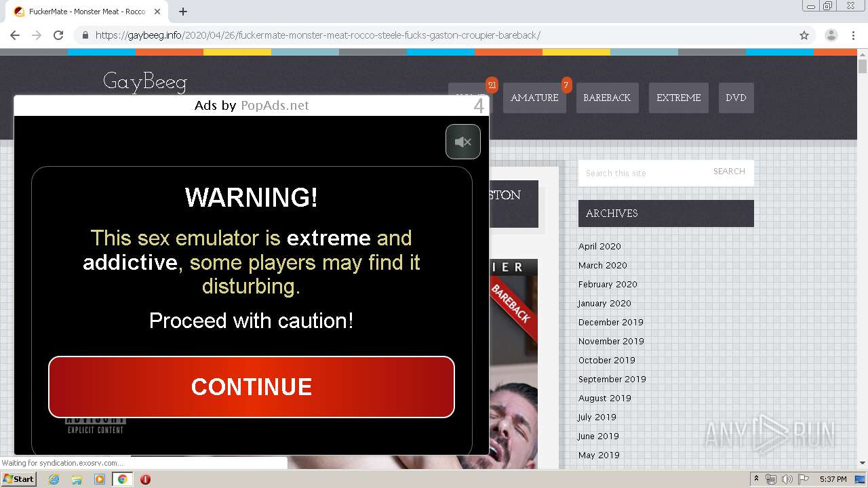Open the December 2019 archive
The width and height of the screenshot is (868, 488).
pyautogui.click(x=611, y=322)
